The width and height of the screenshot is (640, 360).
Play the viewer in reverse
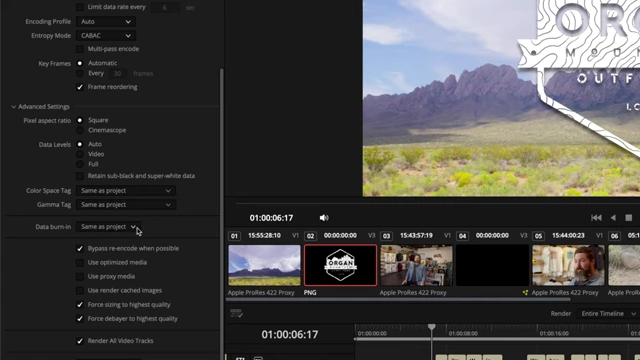click(x=613, y=218)
